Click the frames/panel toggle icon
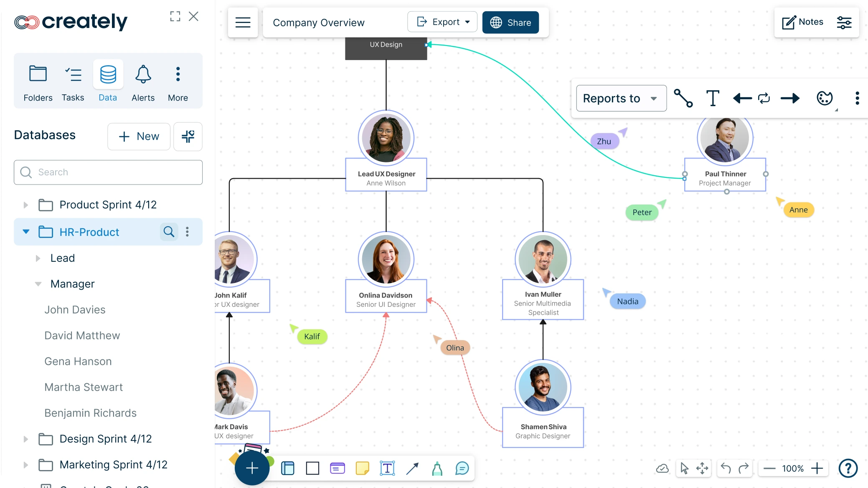This screenshot has height=488, width=868. [289, 468]
